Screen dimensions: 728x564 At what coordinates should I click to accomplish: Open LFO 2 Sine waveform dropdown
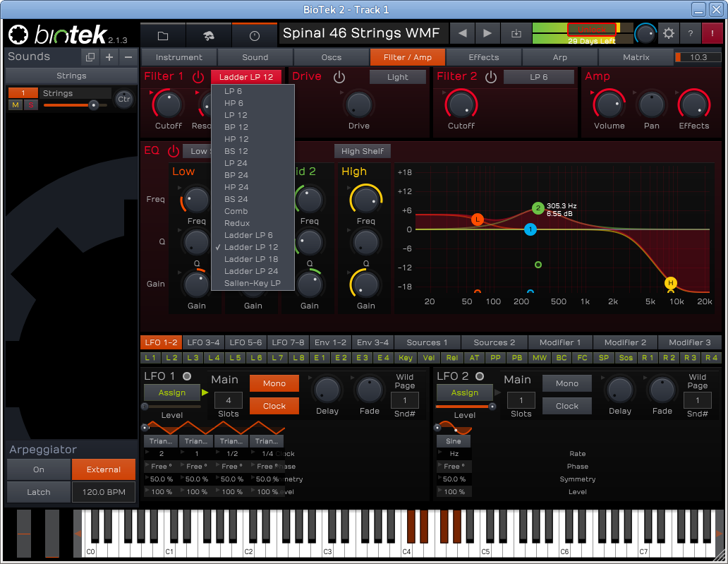tap(453, 441)
